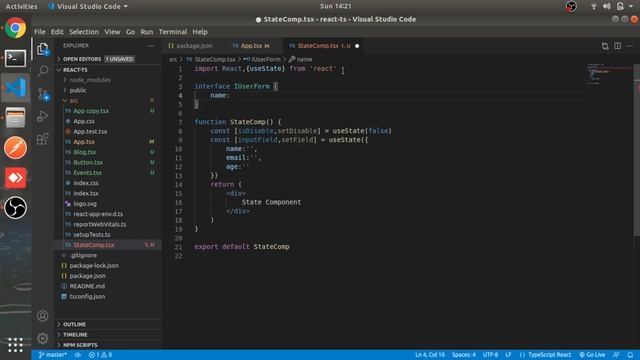Expand the node_modules folder
640x360 pixels.
coord(108,80)
